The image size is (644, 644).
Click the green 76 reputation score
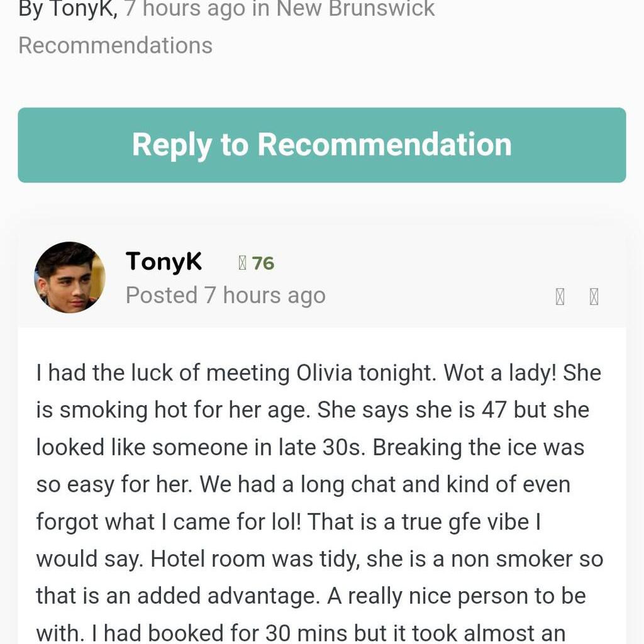click(263, 263)
